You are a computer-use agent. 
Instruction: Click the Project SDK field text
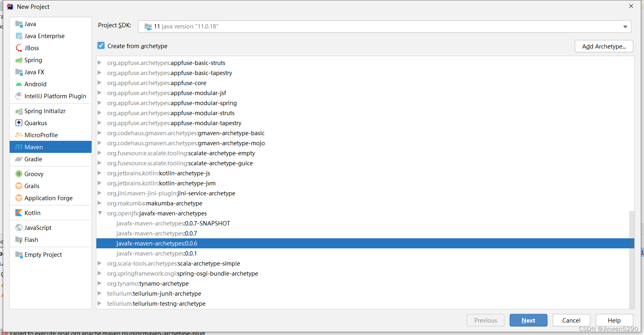click(186, 26)
